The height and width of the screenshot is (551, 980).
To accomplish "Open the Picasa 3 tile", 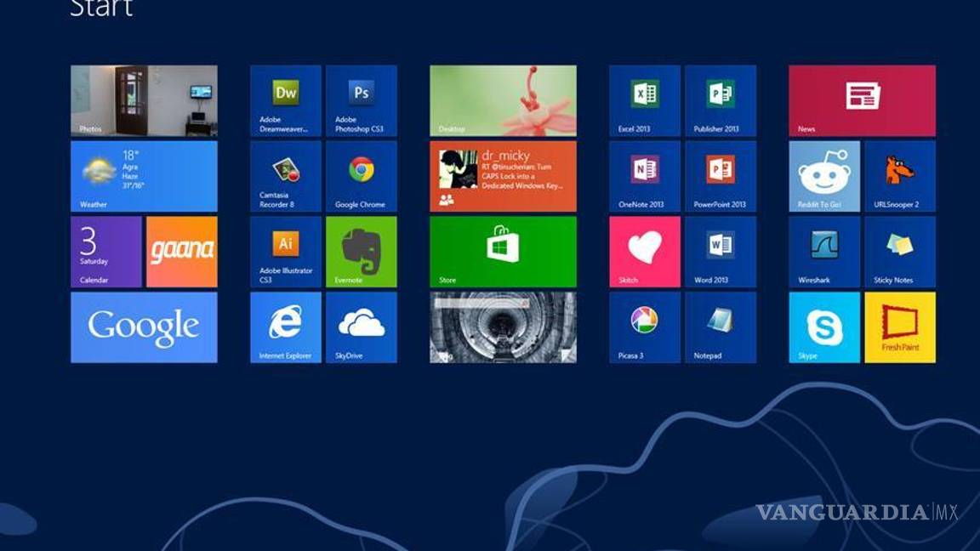I will [x=645, y=327].
